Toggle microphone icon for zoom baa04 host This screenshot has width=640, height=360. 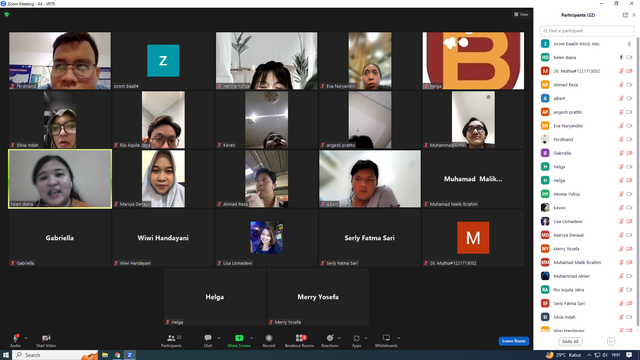pyautogui.click(x=629, y=44)
